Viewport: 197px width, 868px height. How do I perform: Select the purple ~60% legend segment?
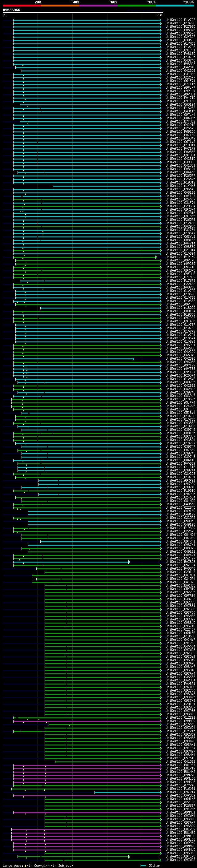click(x=98, y=6)
